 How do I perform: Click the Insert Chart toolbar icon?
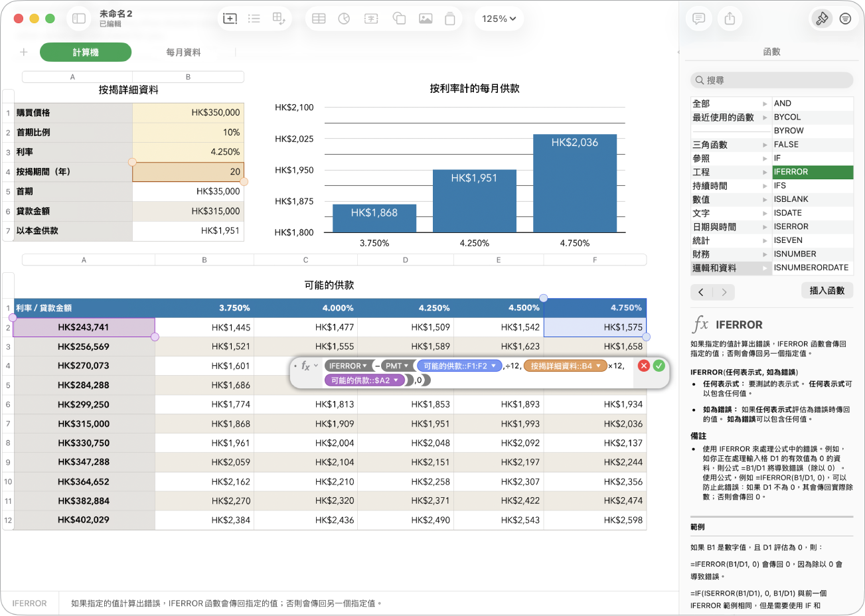pos(344,19)
